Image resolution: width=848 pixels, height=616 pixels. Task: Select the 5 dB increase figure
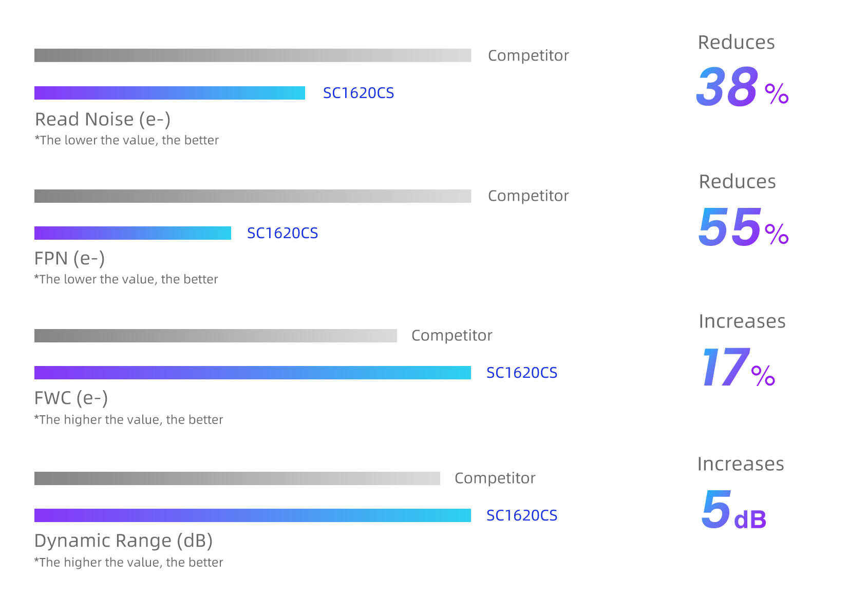coord(733,509)
